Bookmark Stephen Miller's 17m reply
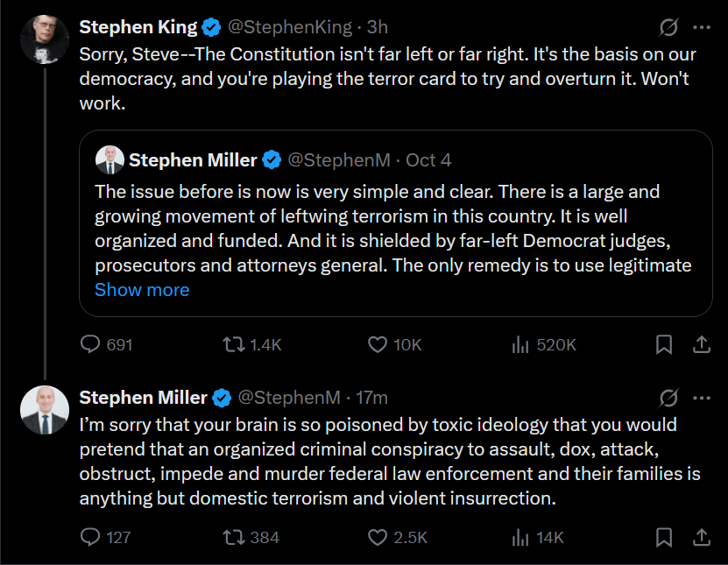 (x=665, y=537)
